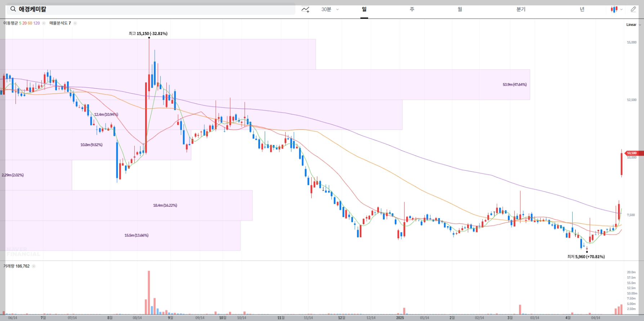
Task: Click the 2.29m(2.02%) volume profile label
Action: click(13, 175)
